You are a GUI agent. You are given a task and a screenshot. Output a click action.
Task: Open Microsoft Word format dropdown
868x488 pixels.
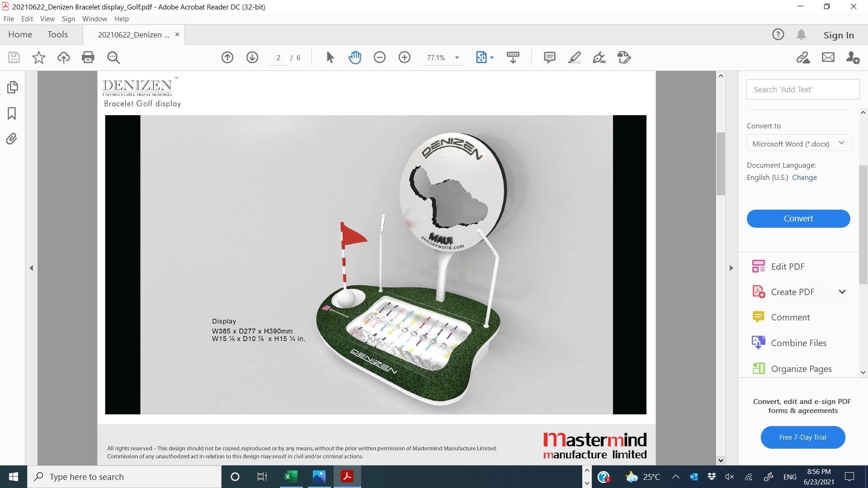pyautogui.click(x=799, y=143)
